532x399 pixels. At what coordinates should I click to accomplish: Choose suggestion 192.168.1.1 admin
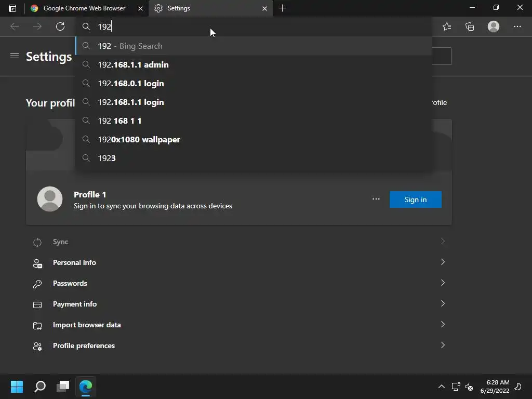click(x=253, y=64)
